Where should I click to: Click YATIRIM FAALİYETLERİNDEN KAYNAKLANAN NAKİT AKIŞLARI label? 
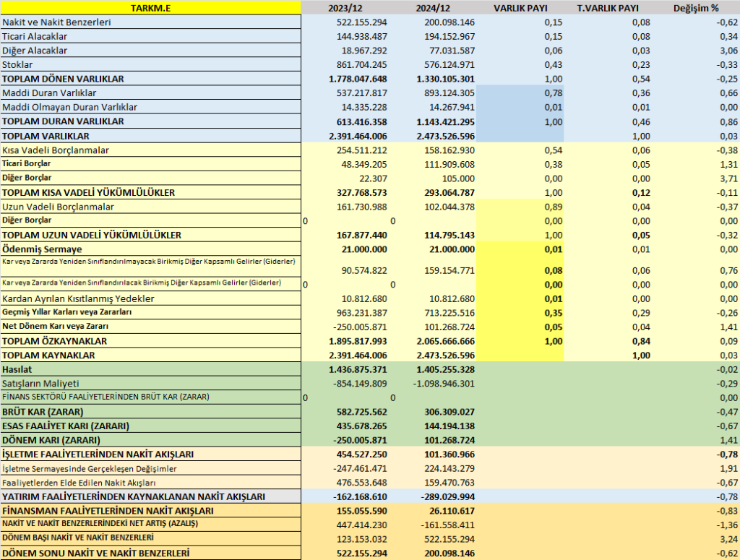pos(134,497)
